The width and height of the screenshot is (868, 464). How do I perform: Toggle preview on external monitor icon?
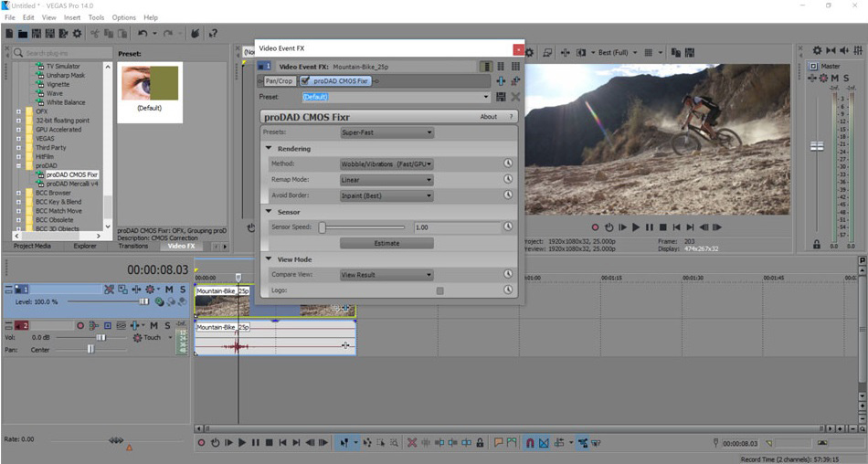pos(547,53)
